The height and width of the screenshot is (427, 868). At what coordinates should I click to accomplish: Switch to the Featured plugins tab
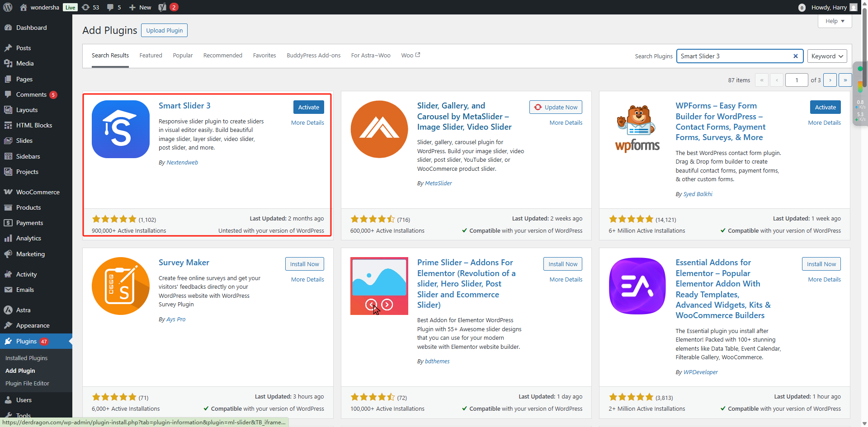tap(151, 56)
